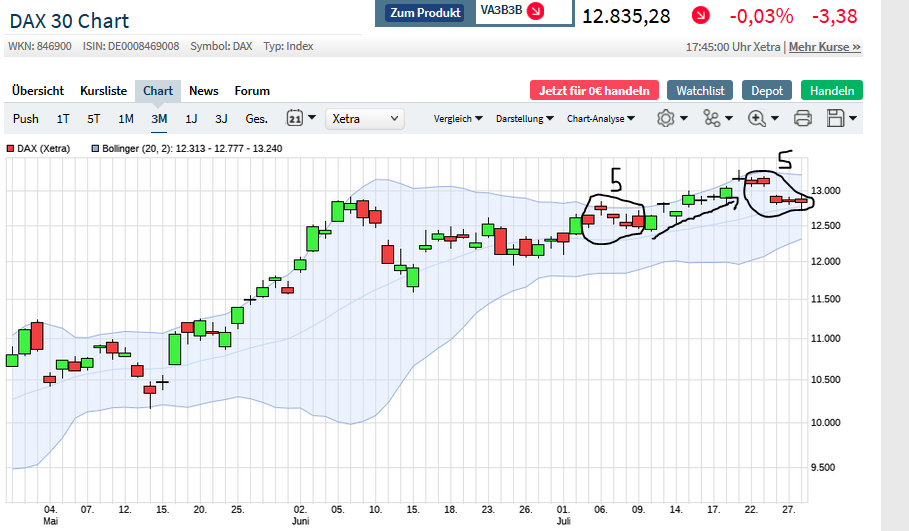Click the blue Bollinger legend swatch
Viewport: 909px width, 531px height.
[x=95, y=148]
